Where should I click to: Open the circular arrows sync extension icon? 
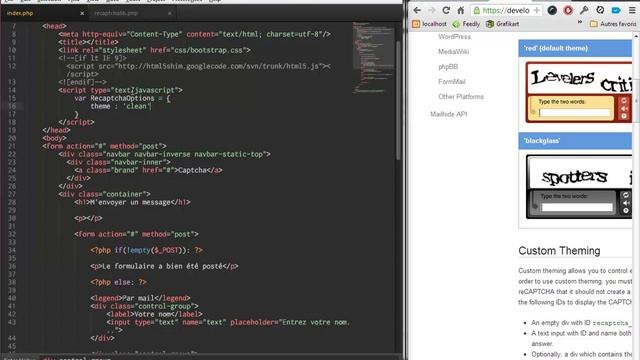tap(600, 11)
